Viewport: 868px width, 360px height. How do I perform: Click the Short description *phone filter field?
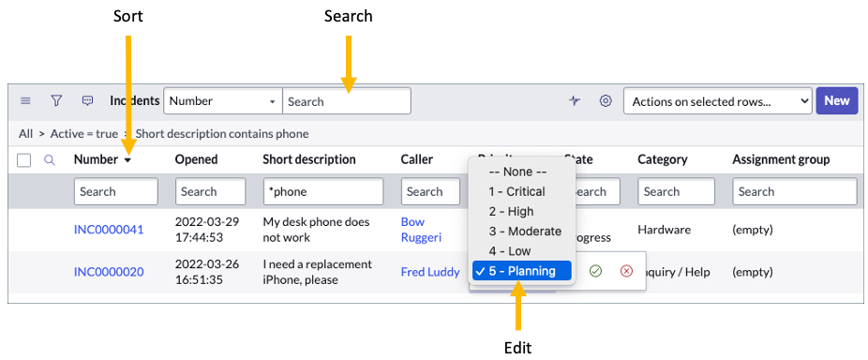tap(323, 191)
